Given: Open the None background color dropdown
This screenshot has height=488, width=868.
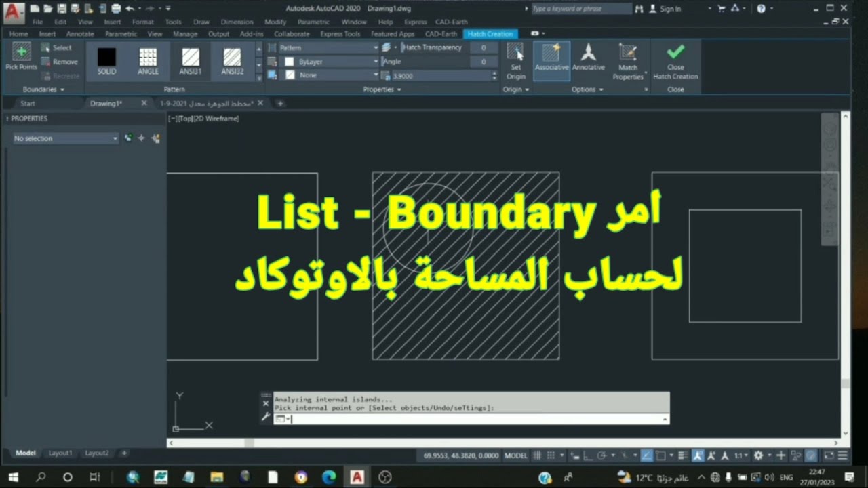Looking at the screenshot, I should [330, 75].
